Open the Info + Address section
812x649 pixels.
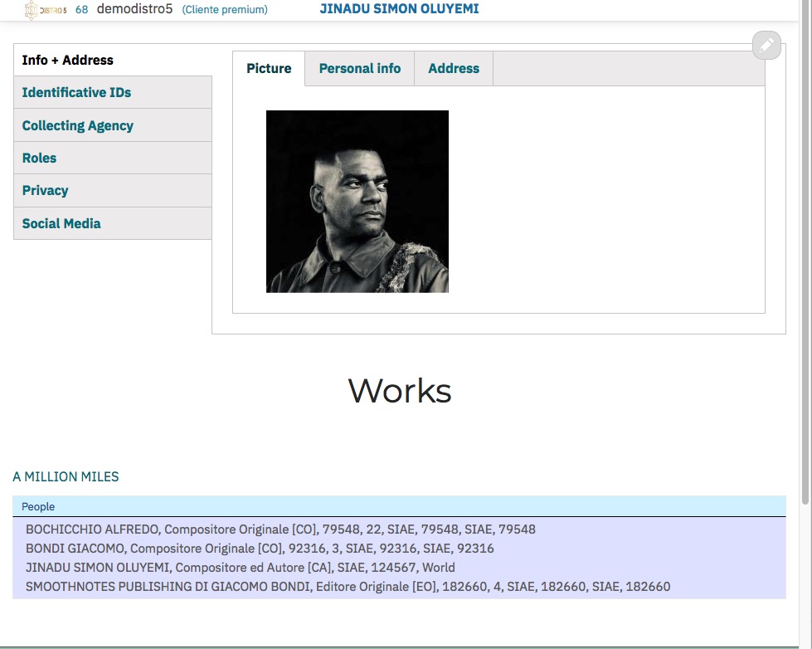pos(112,60)
